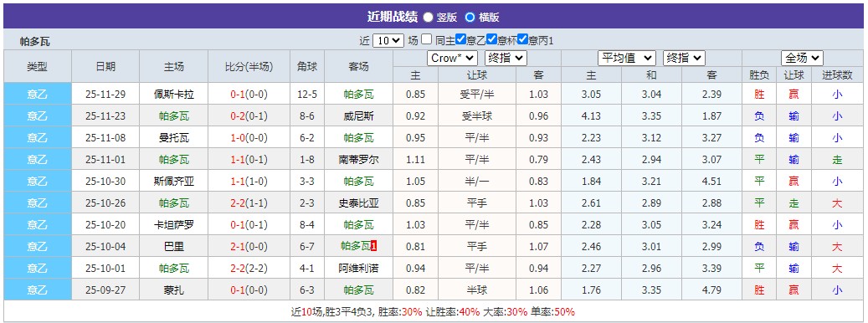Open the 平均值 dropdown
This screenshot has height=323, width=868.
pos(627,58)
